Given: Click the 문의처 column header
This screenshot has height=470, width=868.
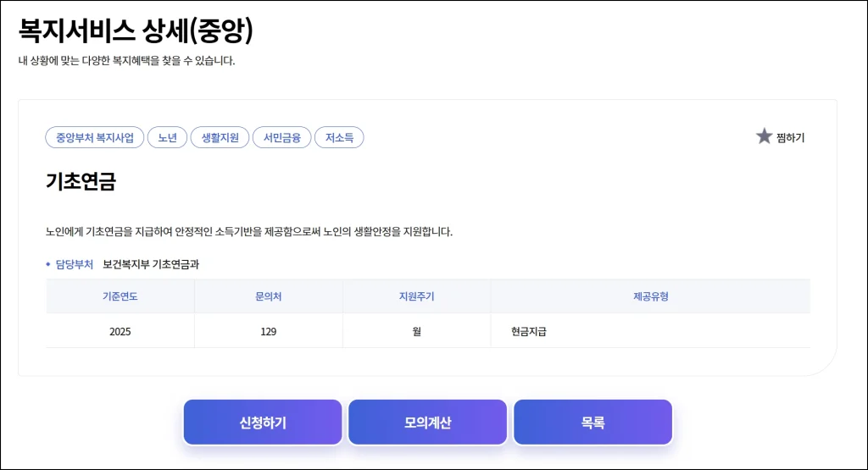Looking at the screenshot, I should pos(268,296).
